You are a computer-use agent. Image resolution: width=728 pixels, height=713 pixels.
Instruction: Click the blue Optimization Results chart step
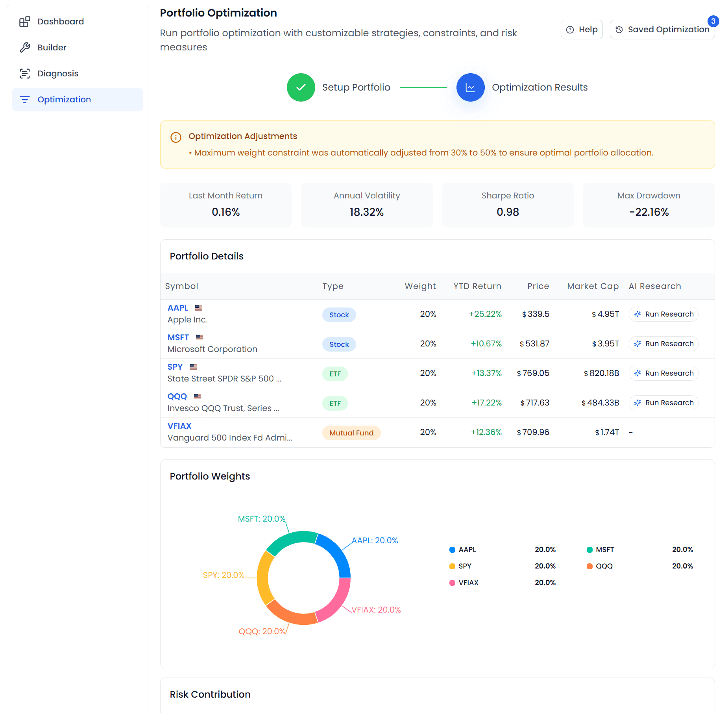pos(471,87)
